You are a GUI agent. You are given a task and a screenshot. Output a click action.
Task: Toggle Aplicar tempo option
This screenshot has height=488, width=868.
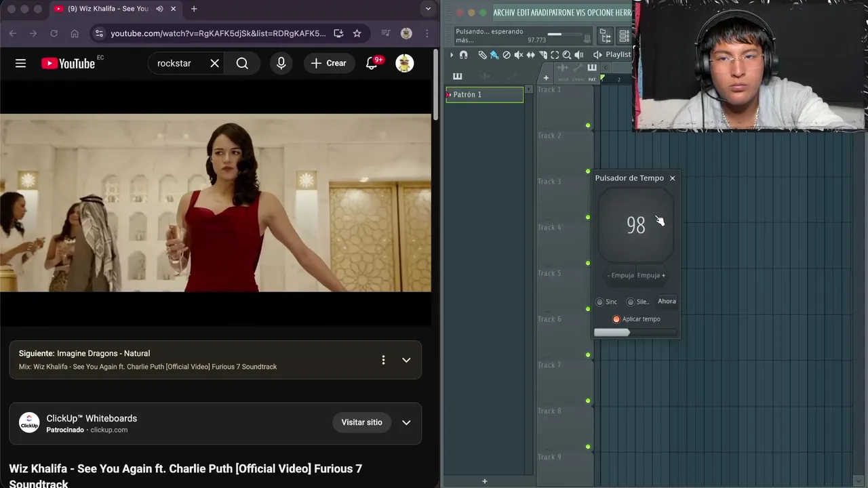[616, 319]
